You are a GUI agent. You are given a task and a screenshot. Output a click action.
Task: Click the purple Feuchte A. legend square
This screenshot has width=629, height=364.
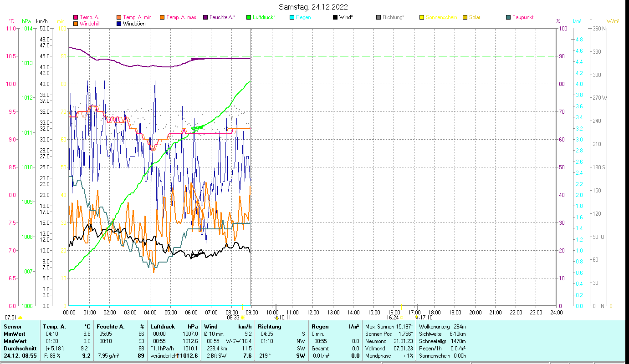point(205,18)
